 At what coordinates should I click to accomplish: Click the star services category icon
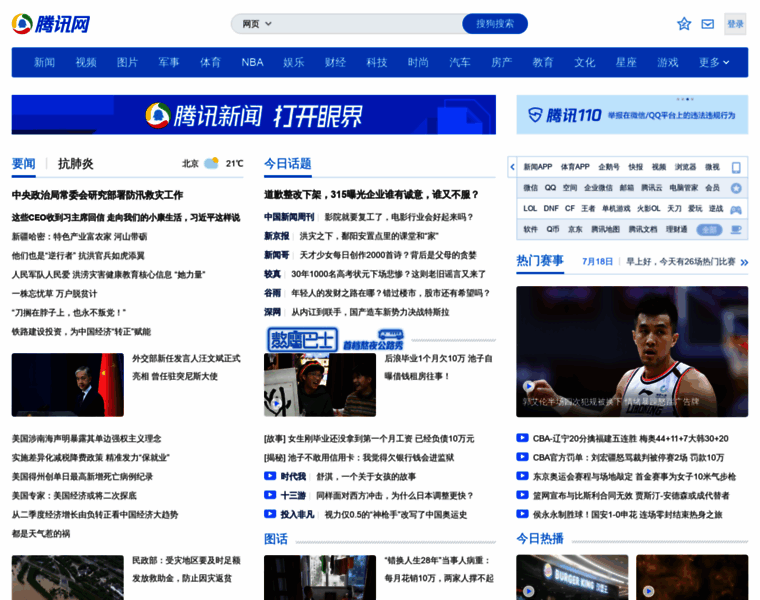point(736,188)
